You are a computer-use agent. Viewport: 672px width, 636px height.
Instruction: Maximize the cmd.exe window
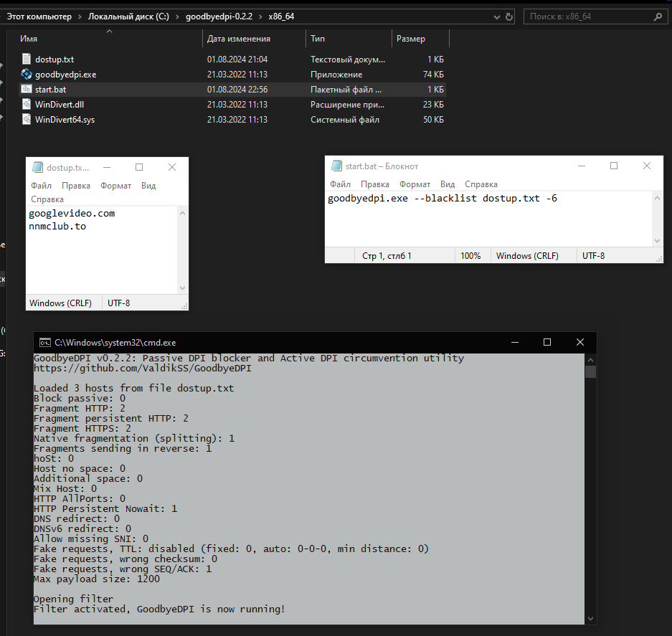click(x=547, y=342)
